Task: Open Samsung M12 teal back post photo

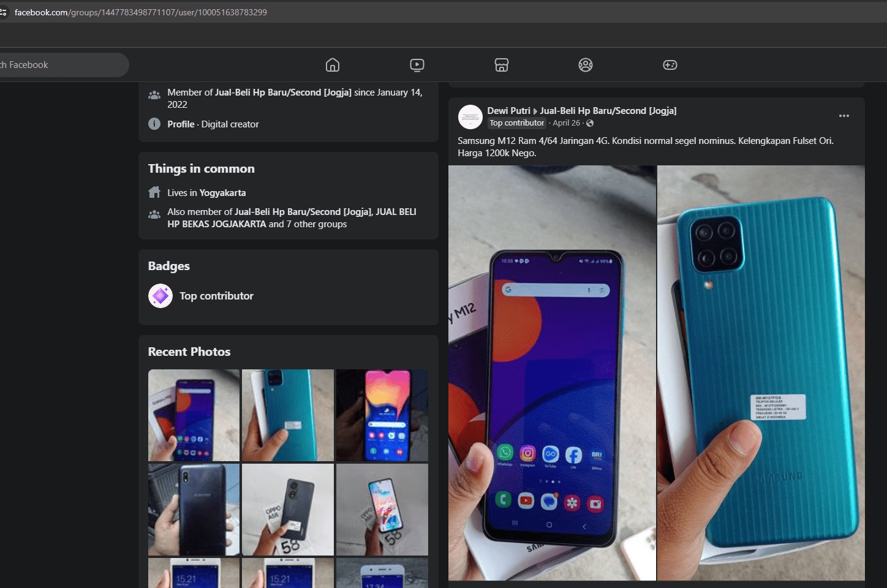Action: [x=761, y=372]
